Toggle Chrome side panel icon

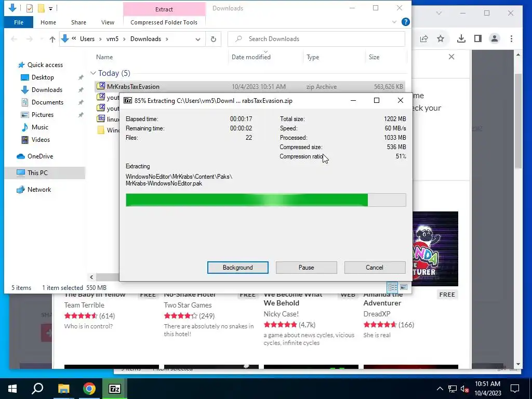(478, 38)
